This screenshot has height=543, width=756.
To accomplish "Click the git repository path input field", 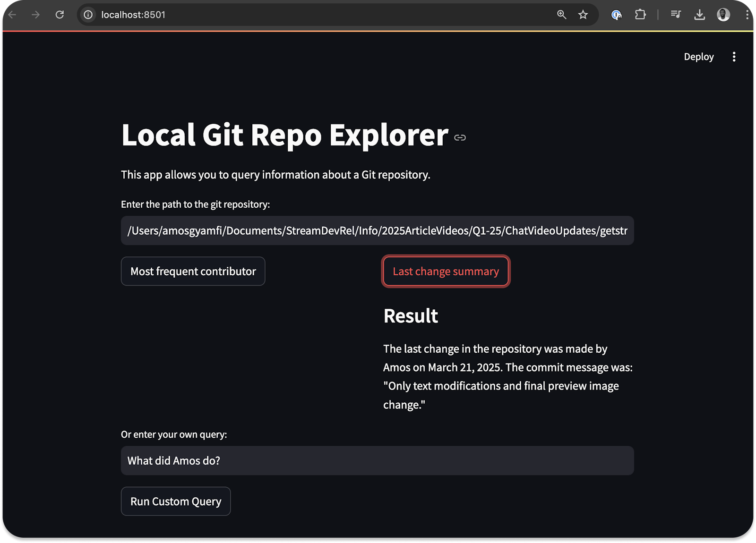I will click(377, 231).
